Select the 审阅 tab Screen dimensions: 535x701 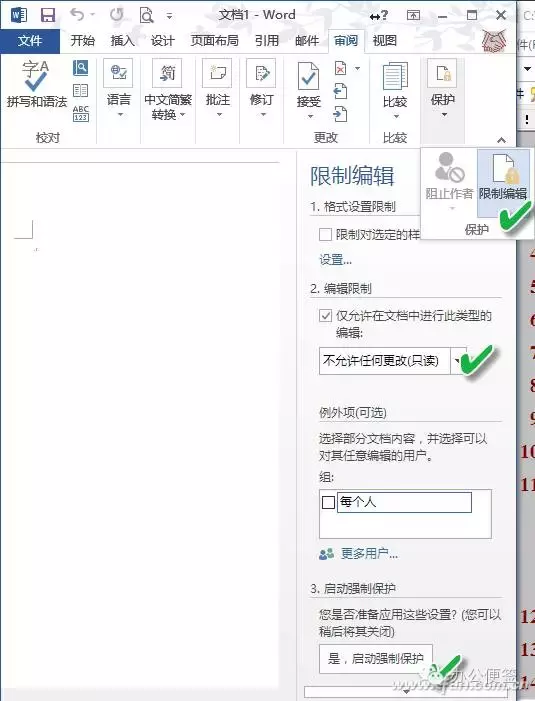coord(346,41)
